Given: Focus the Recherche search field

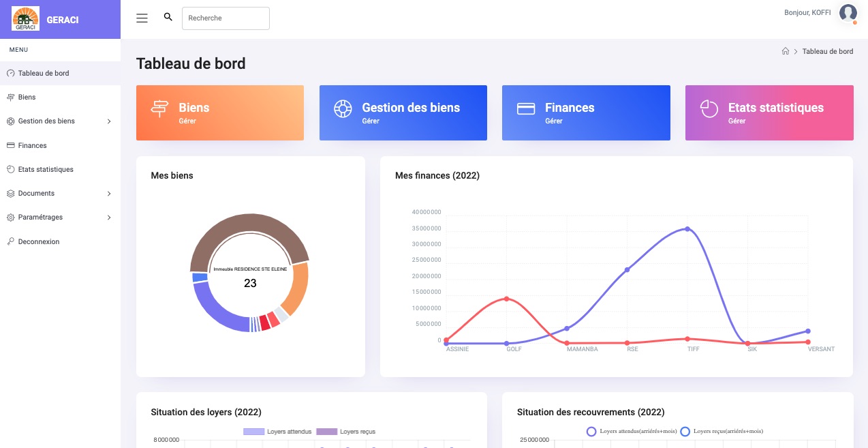Looking at the screenshot, I should pos(226,18).
